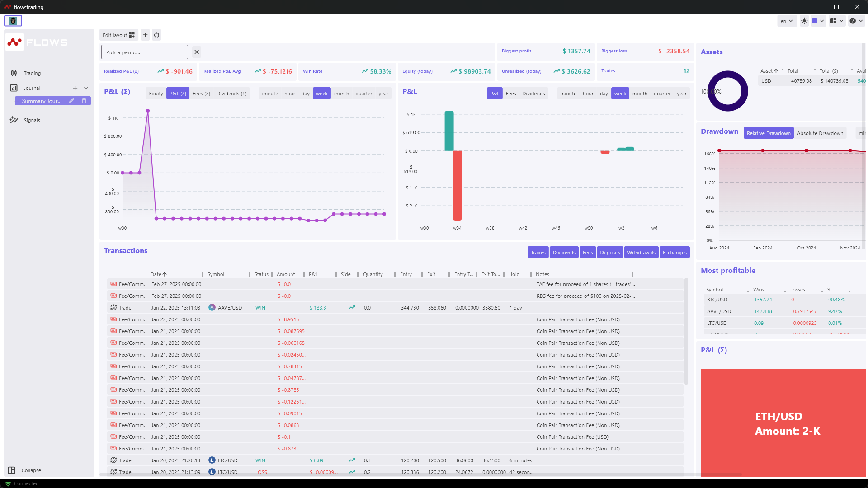Click the pencil icon on Summary Journal

tap(71, 101)
